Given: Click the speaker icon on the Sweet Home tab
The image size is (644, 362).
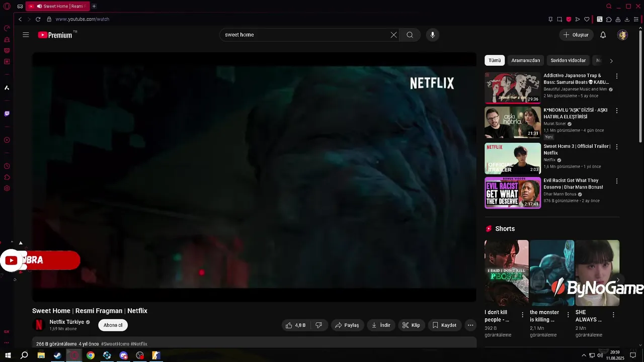Looking at the screenshot, I should point(39,6).
